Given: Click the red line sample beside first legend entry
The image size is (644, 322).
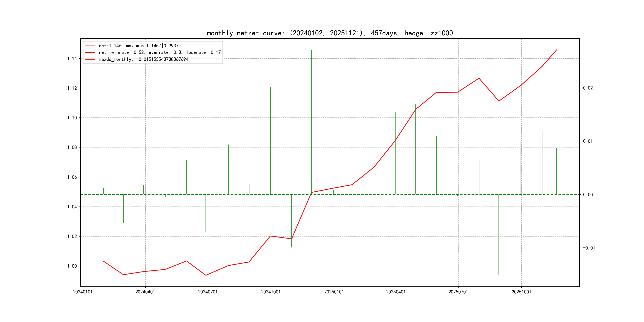Looking at the screenshot, I should coord(90,46).
